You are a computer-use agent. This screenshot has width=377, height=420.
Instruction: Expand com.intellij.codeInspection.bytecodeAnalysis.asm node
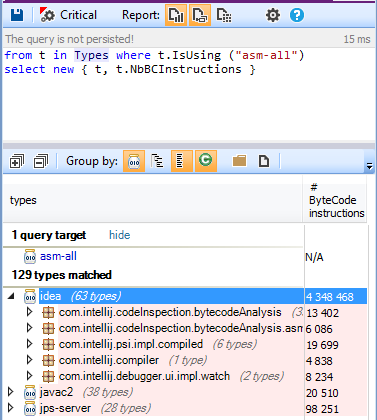pyautogui.click(x=29, y=328)
